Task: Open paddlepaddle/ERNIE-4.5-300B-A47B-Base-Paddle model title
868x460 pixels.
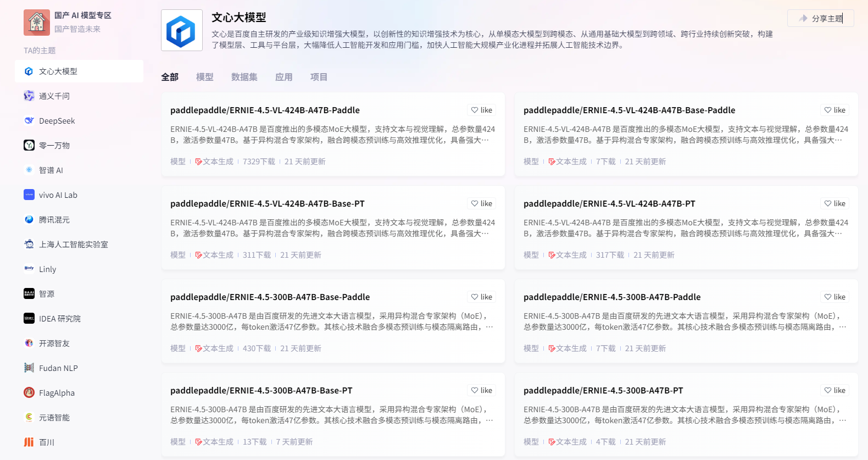Action: click(x=270, y=297)
